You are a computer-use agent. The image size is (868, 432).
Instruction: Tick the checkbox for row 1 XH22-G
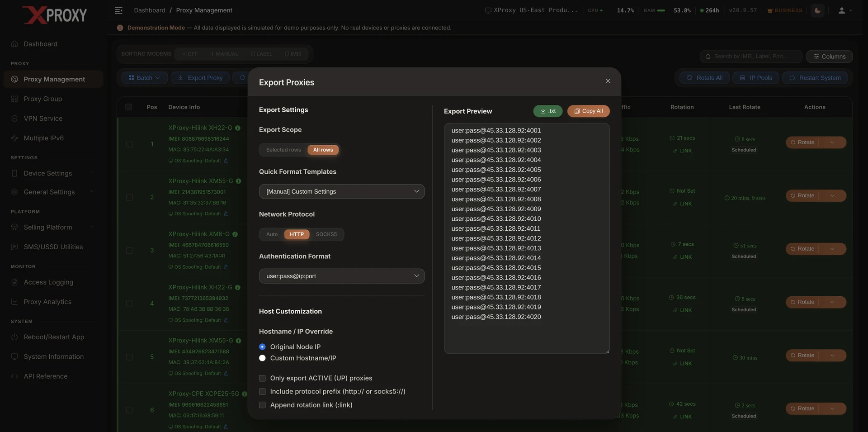point(129,144)
